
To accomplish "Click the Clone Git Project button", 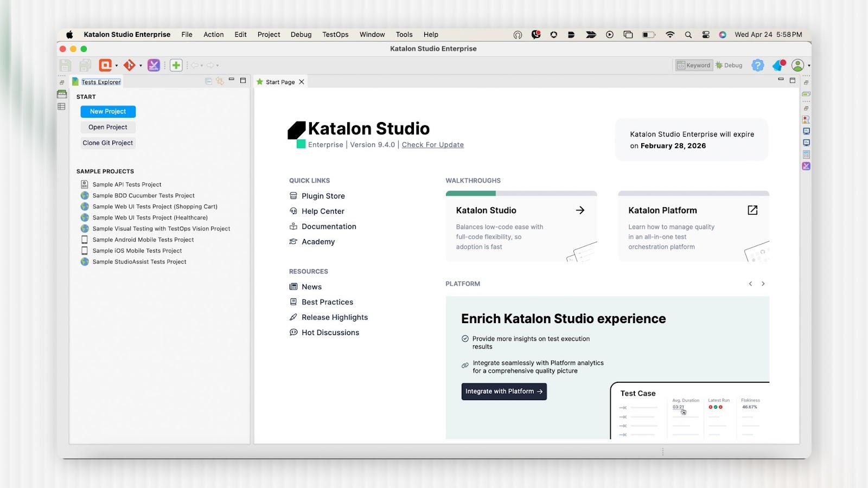I will pos(108,143).
